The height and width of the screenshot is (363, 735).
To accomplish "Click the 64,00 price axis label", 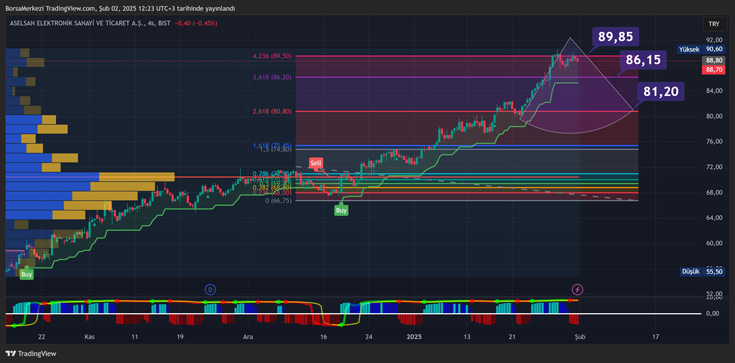I will pyautogui.click(x=714, y=218).
